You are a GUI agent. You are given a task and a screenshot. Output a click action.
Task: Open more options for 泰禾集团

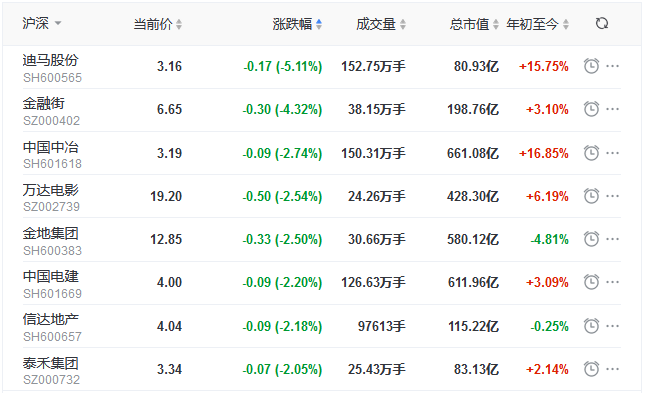[x=613, y=369]
